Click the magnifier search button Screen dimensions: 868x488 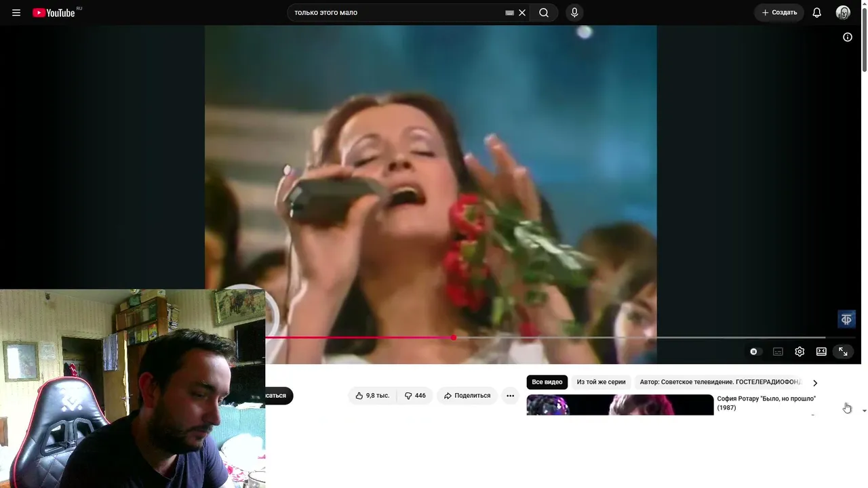pyautogui.click(x=544, y=13)
